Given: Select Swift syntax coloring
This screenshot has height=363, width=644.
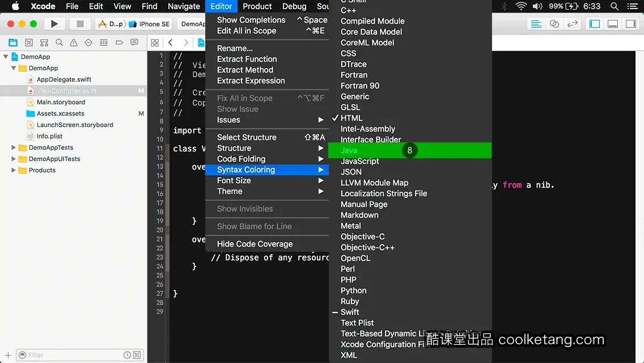Looking at the screenshot, I should point(410,312).
